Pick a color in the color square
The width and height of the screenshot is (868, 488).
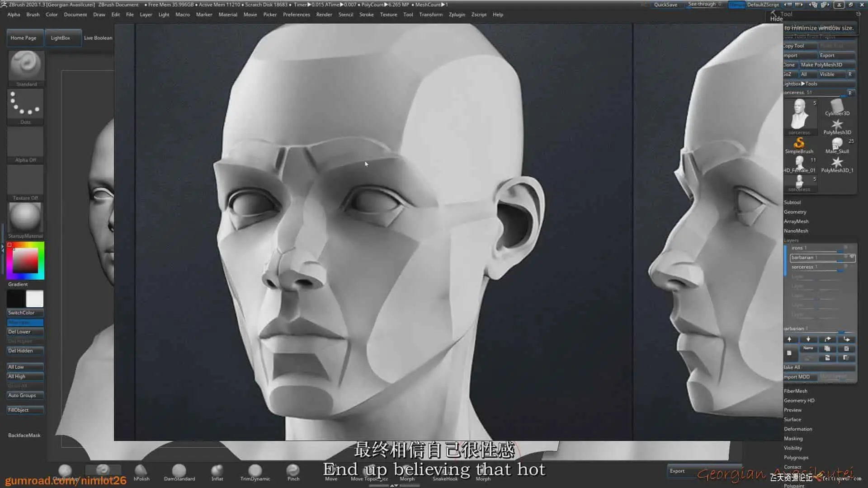coord(25,261)
